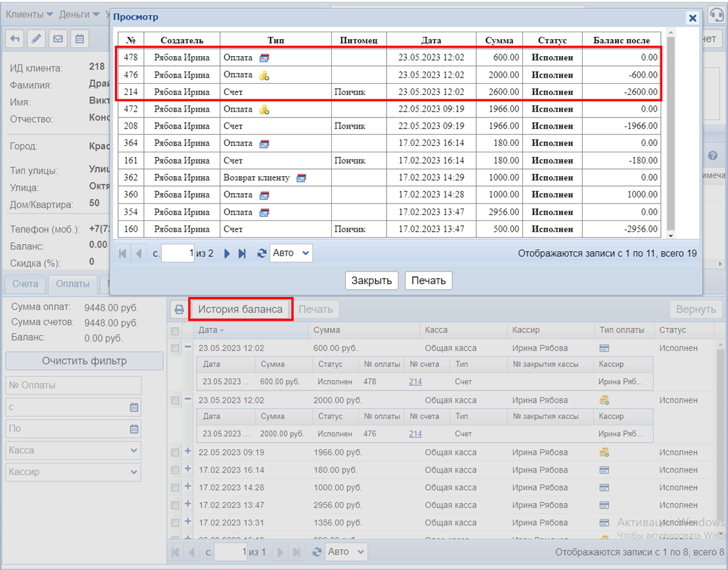Refresh the balance history list in dialog
Image resolution: width=728 pixels, height=570 pixels.
point(261,254)
